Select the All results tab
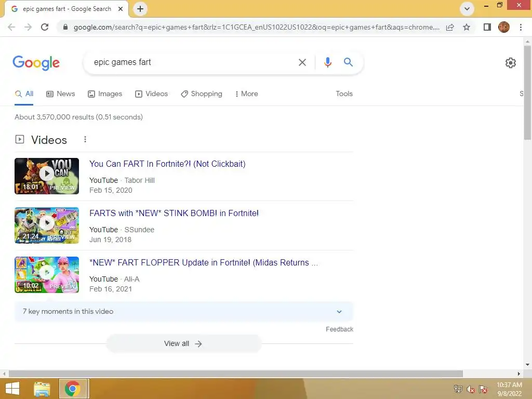Screen dimensions: 532x399 click(x=24, y=94)
